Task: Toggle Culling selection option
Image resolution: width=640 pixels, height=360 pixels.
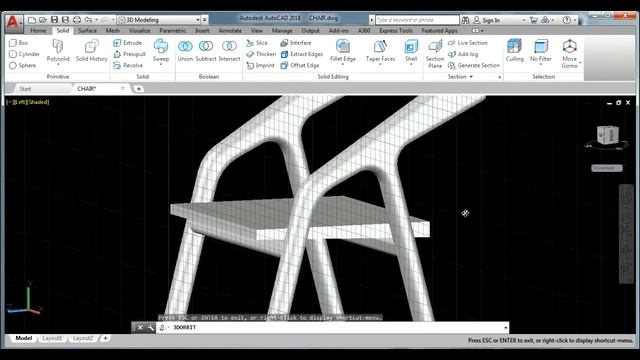Action: point(514,51)
